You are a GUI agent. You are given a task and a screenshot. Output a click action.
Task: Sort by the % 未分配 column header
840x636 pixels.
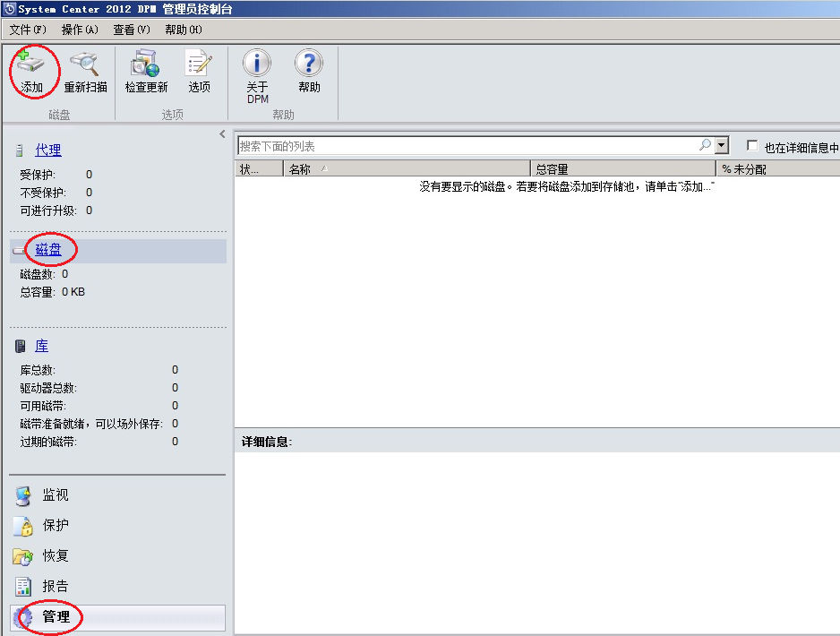pos(778,169)
